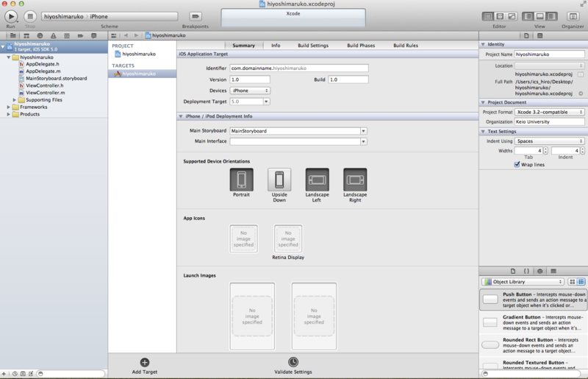Toggle Landscape Left orientation support

coord(318,180)
